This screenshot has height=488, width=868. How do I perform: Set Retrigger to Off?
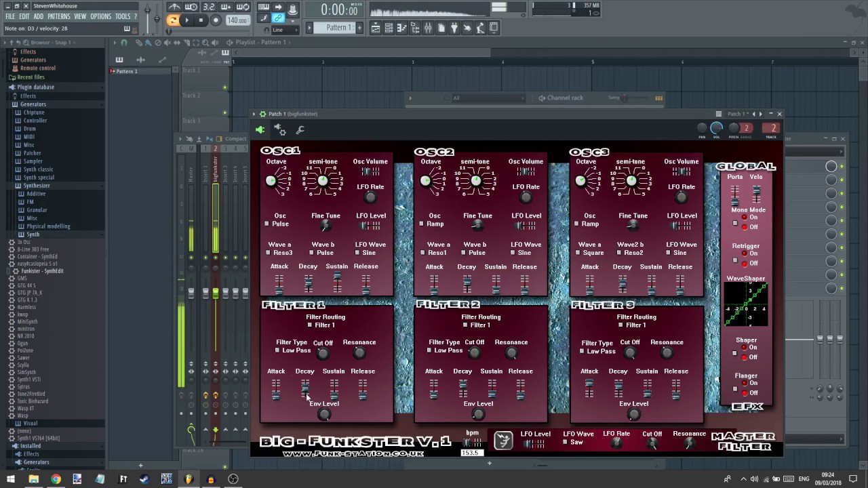coord(745,264)
